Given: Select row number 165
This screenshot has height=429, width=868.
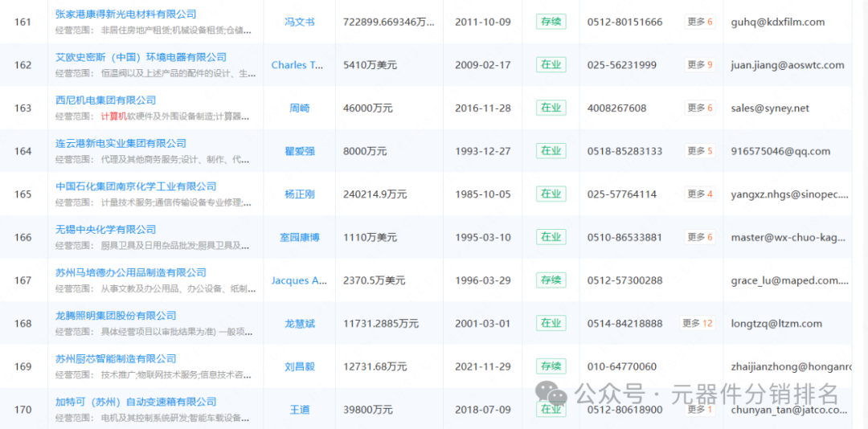Looking at the screenshot, I should (x=23, y=194).
